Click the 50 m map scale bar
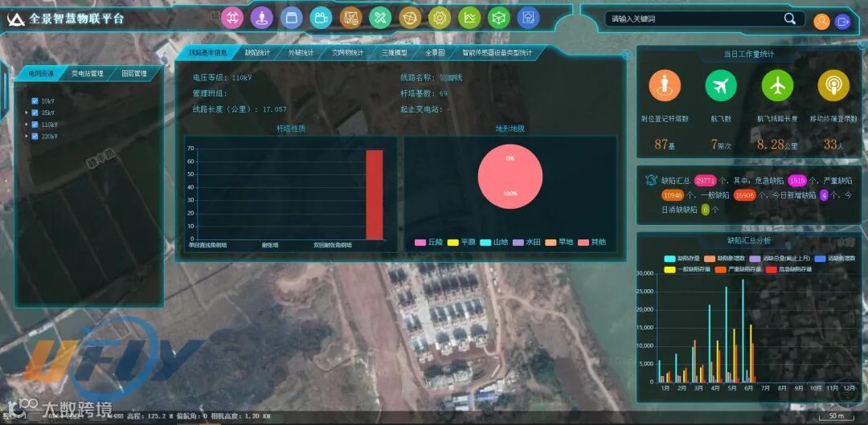868x425 pixels. pyautogui.click(x=837, y=416)
